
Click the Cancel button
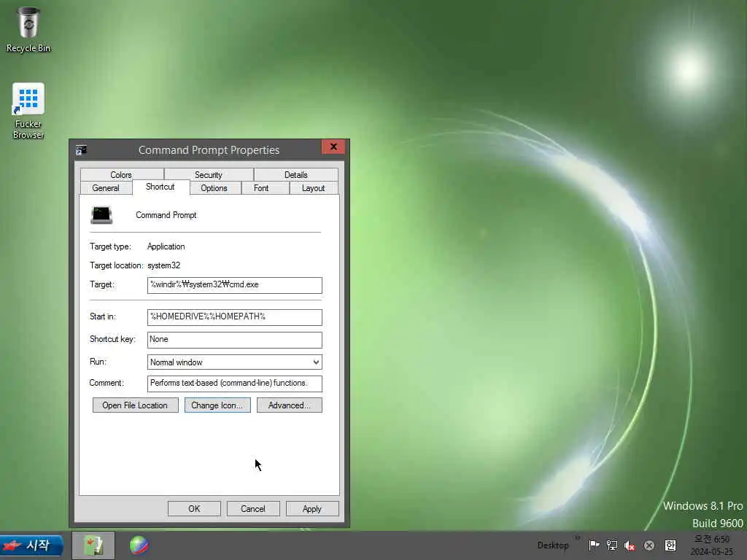pyautogui.click(x=253, y=508)
